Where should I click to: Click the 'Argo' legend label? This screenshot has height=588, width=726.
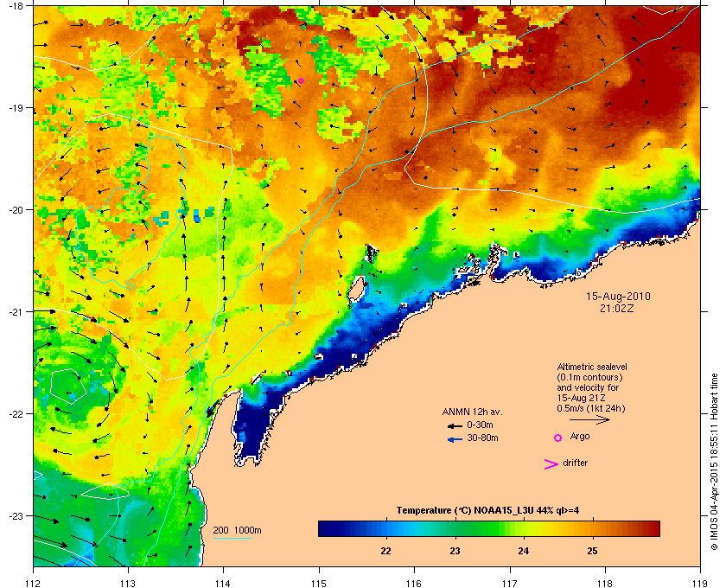tap(580, 437)
